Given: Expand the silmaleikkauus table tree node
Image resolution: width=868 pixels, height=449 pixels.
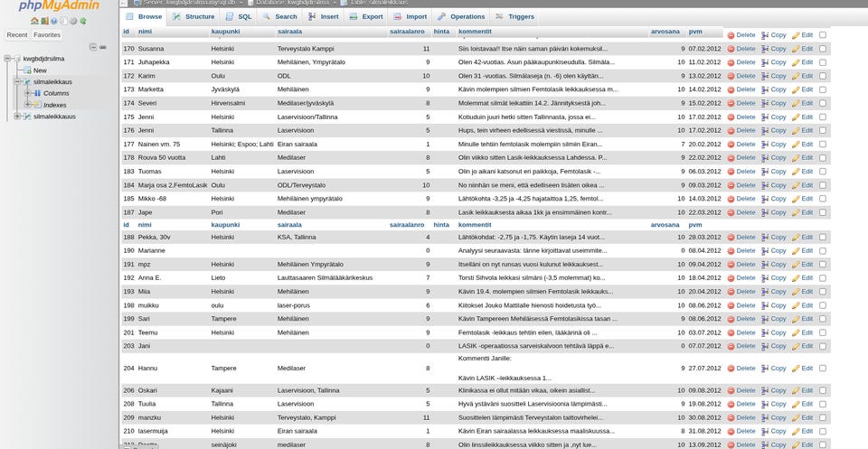Looking at the screenshot, I should coord(17,117).
